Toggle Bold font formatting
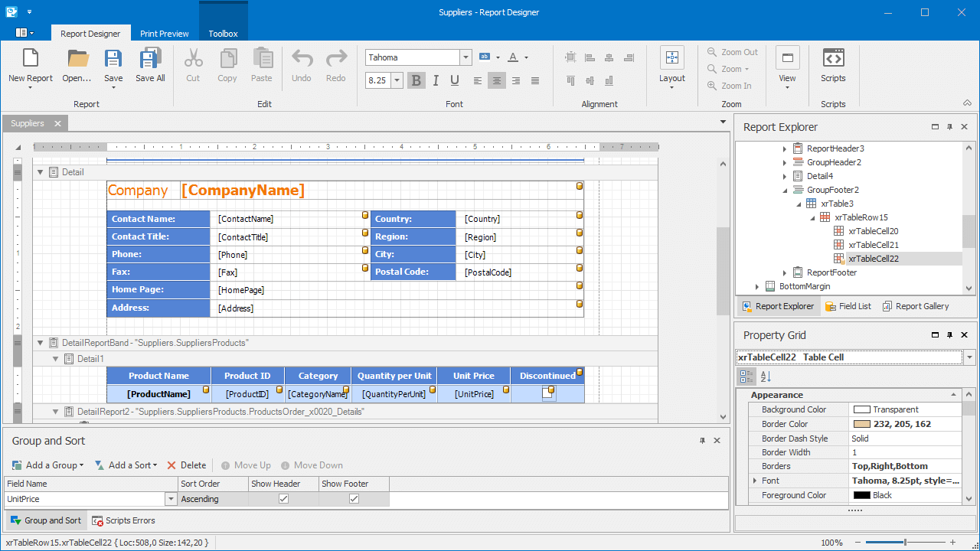The width and height of the screenshot is (980, 551). pyautogui.click(x=416, y=80)
